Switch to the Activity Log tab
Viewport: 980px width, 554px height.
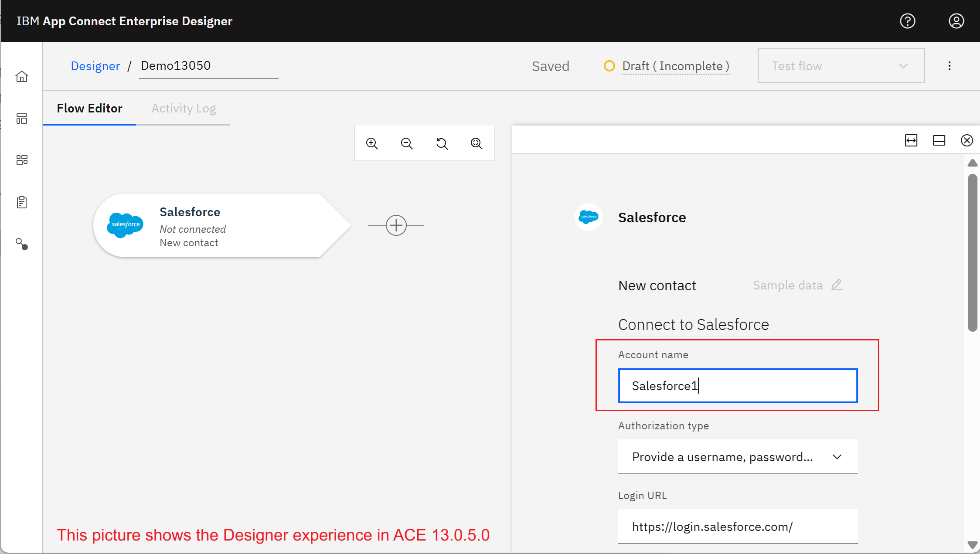click(x=184, y=108)
